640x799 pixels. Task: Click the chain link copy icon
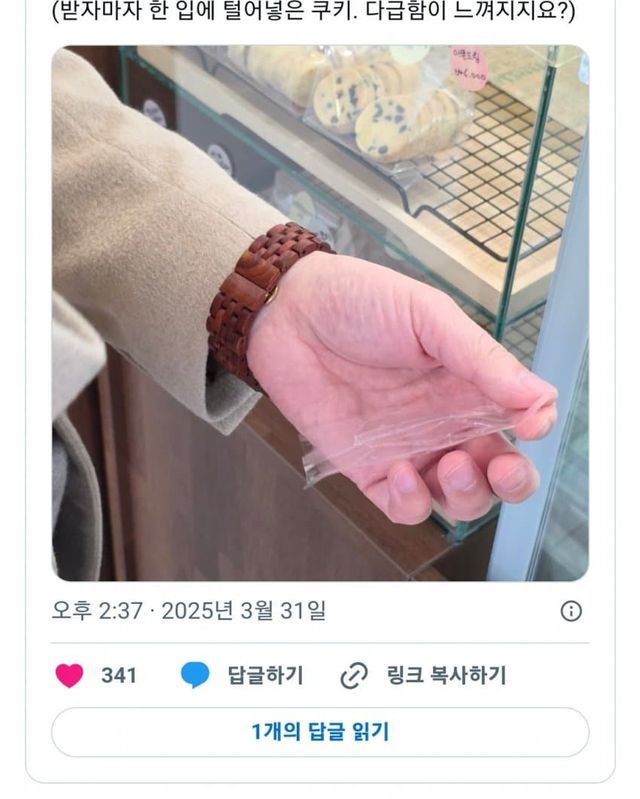click(x=354, y=676)
